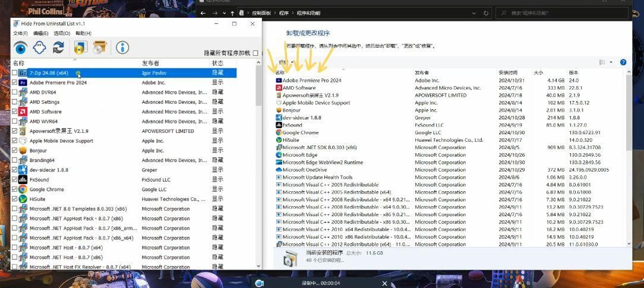Click the back arrow in Control Panel window
This screenshot has width=644, height=288.
coord(203,13)
